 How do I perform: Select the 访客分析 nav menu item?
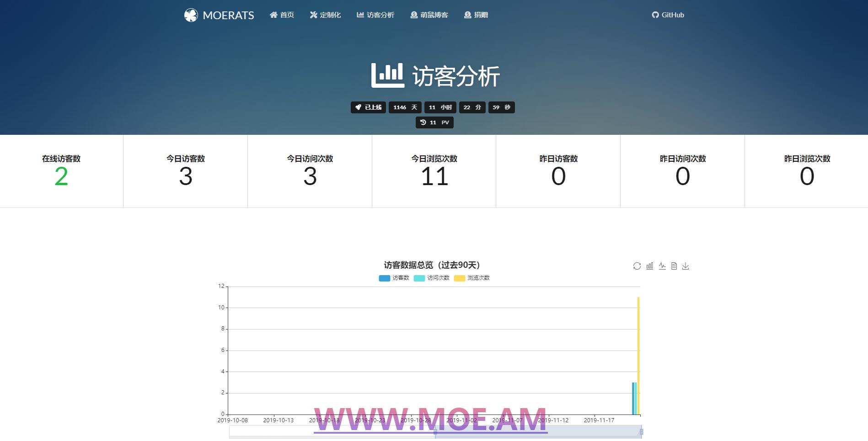(375, 15)
